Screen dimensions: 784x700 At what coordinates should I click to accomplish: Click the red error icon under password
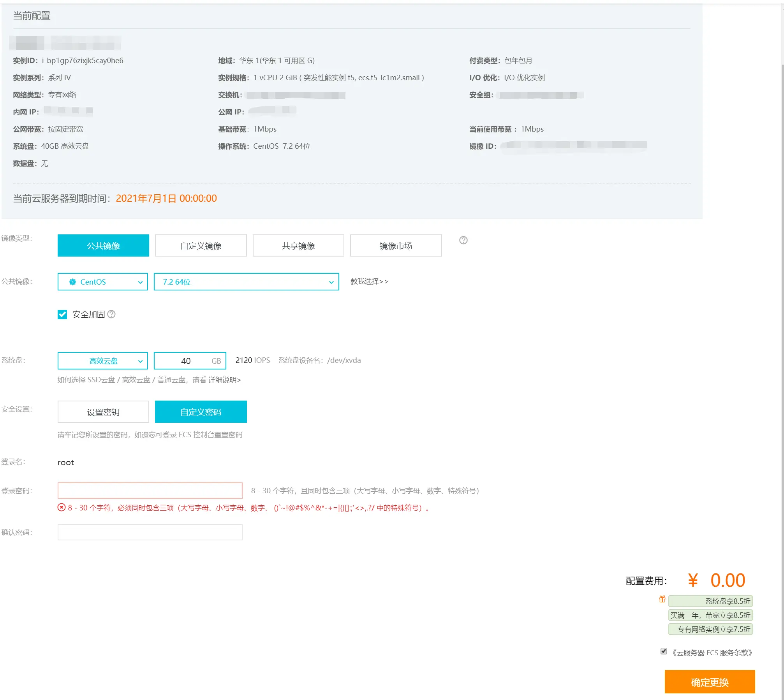(62, 507)
